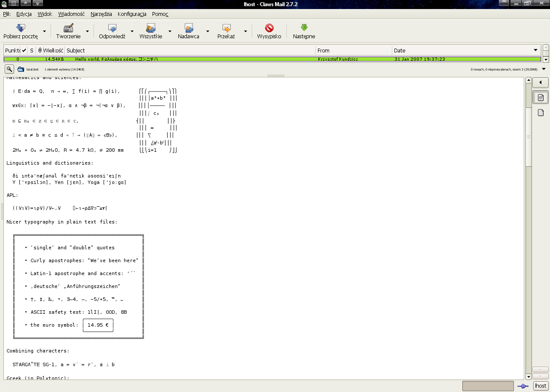Expand the Przekaż dropdown arrow

245,31
